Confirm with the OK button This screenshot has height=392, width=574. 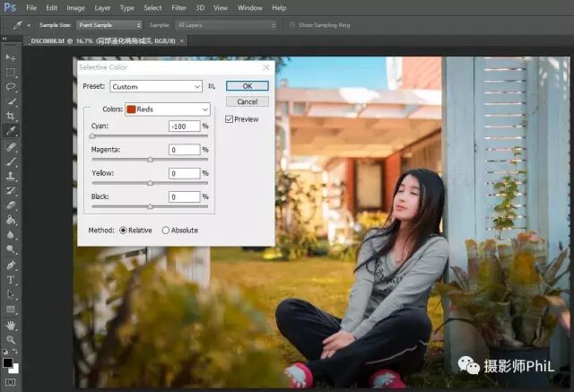point(248,86)
